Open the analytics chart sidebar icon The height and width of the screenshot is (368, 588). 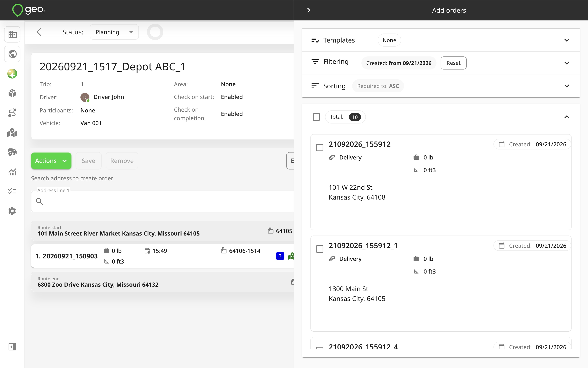12,172
